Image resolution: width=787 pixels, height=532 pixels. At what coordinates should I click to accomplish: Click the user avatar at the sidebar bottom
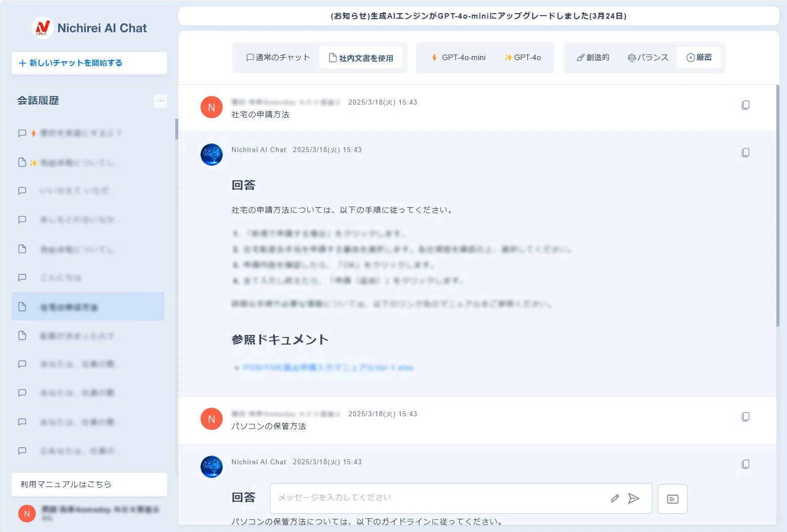27,514
